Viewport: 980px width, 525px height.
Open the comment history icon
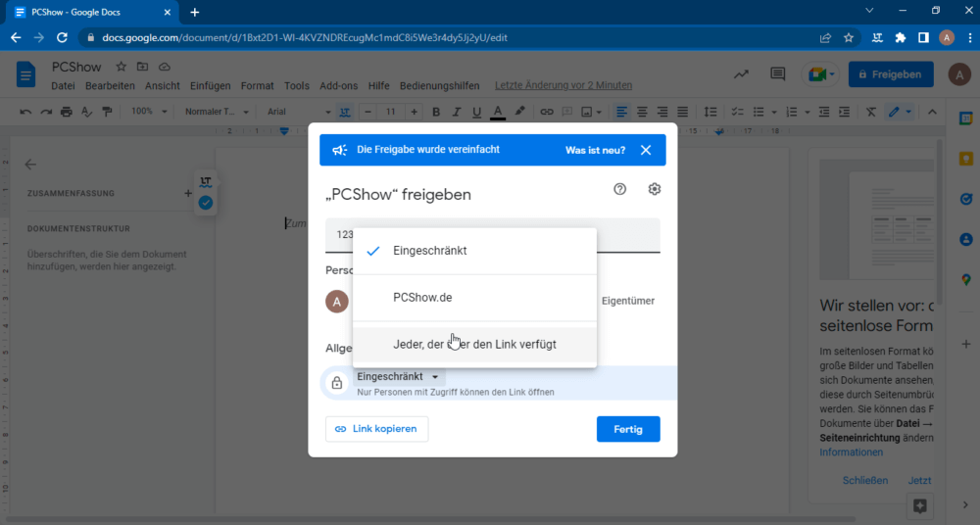pyautogui.click(x=777, y=74)
